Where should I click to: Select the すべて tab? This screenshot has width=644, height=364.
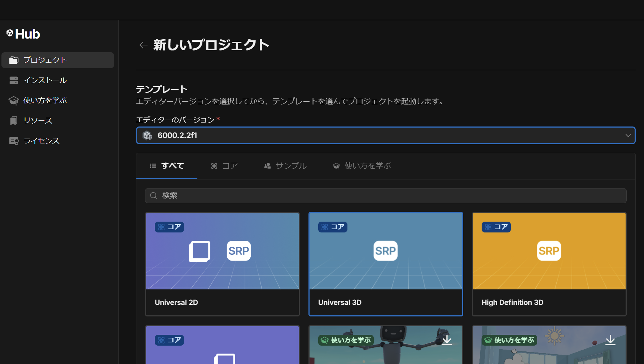[167, 166]
